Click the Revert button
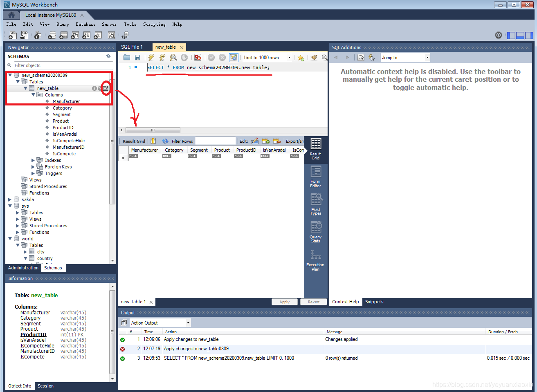Image resolution: width=537 pixels, height=392 pixels. pos(314,302)
